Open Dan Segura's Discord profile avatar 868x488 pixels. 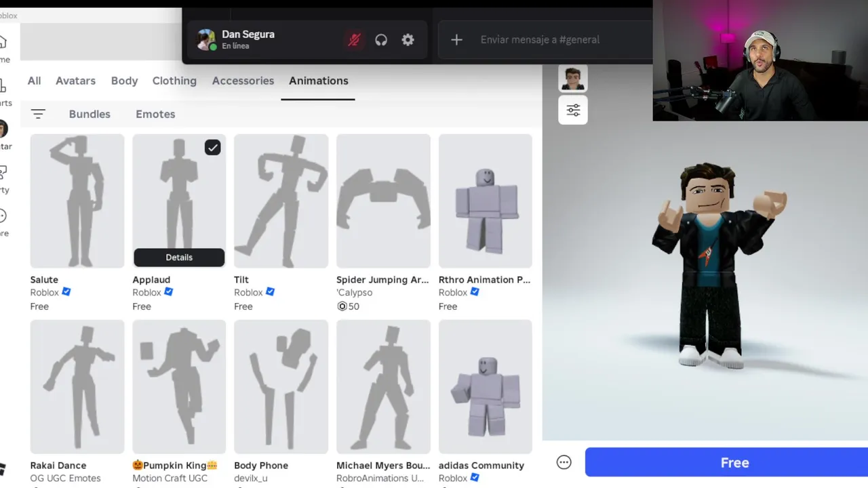click(205, 40)
